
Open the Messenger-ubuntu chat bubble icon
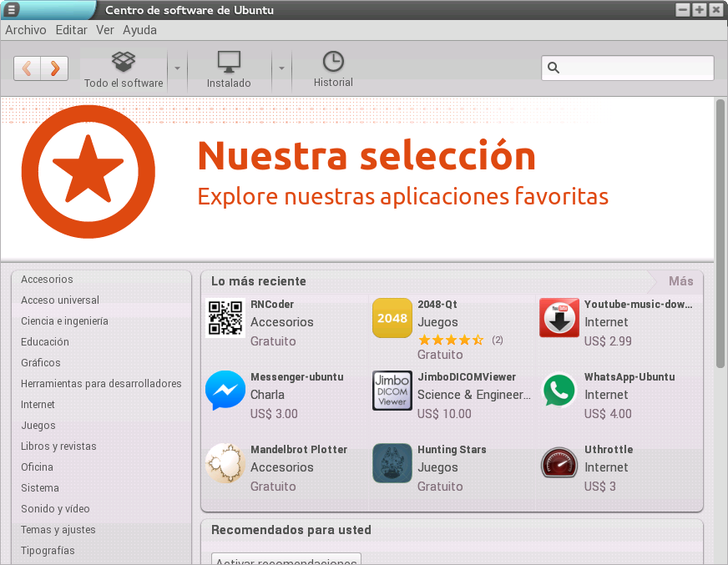point(225,391)
